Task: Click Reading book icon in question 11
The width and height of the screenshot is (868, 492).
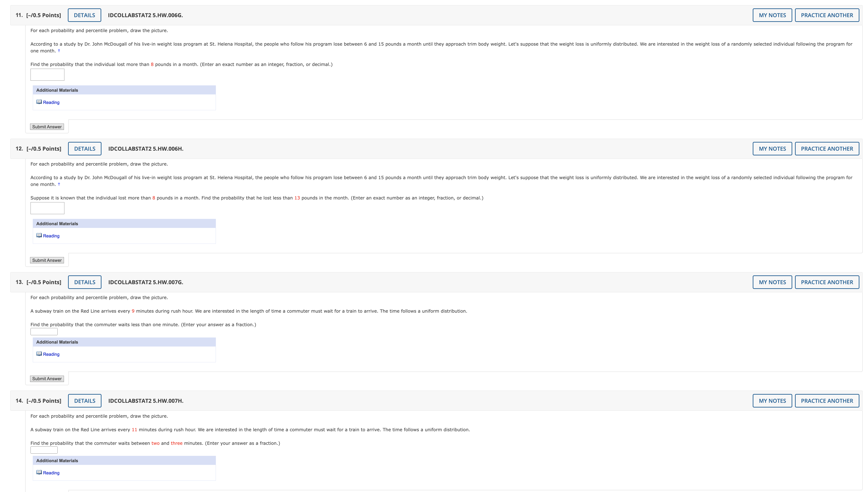Action: (39, 102)
